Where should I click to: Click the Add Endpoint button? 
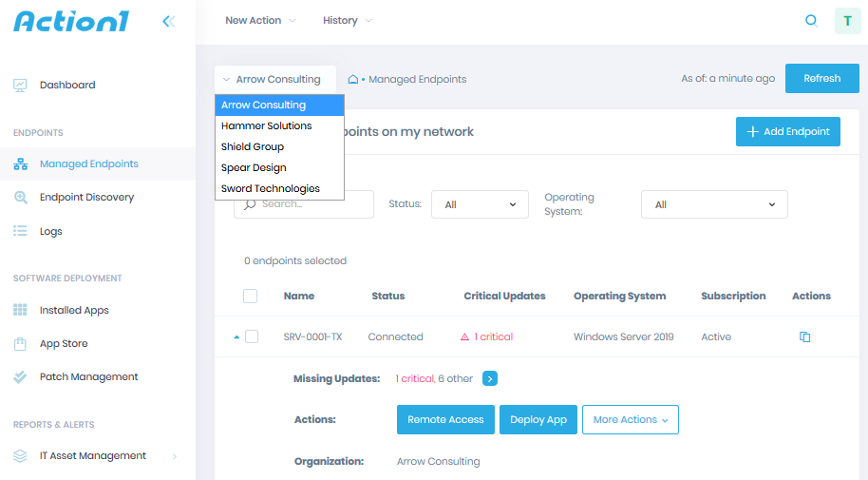click(787, 132)
